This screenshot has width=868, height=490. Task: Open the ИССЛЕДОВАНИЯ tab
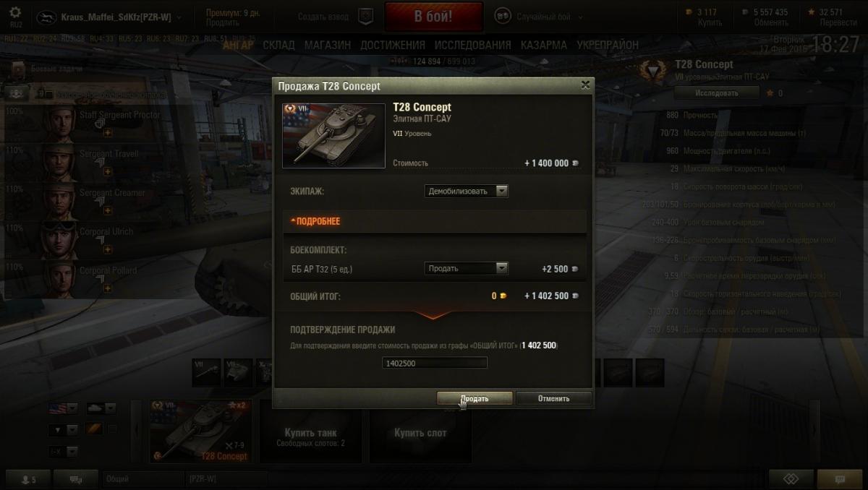(472, 45)
